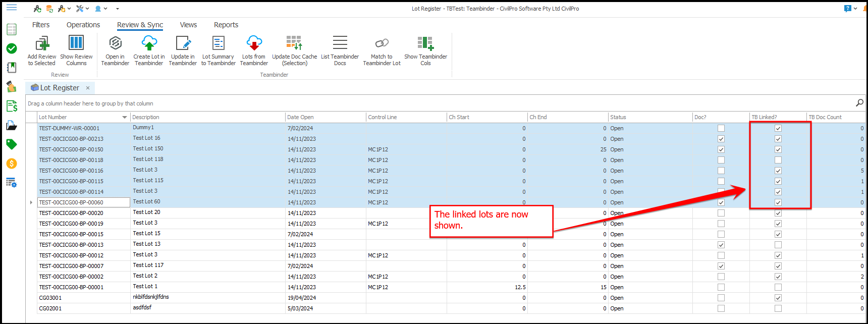
Task: Open the grid search magnifier
Action: coord(859,103)
